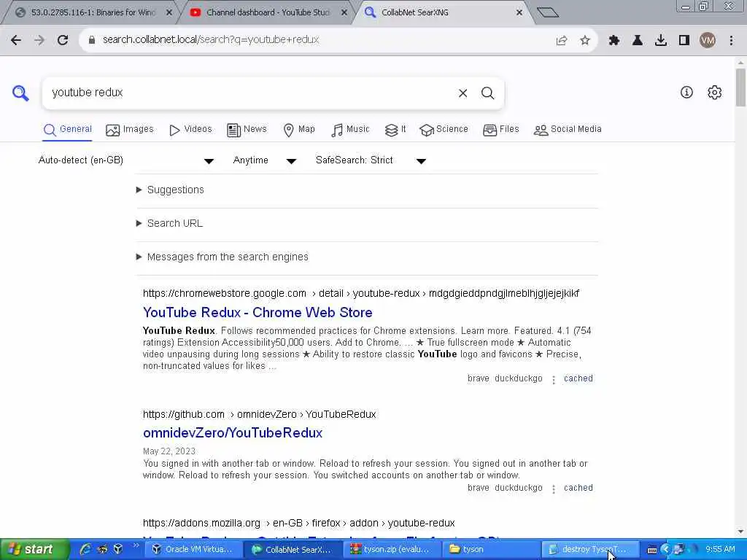Image resolution: width=747 pixels, height=560 pixels.
Task: Open options dots for Chrome Web Store result
Action: coord(553,379)
